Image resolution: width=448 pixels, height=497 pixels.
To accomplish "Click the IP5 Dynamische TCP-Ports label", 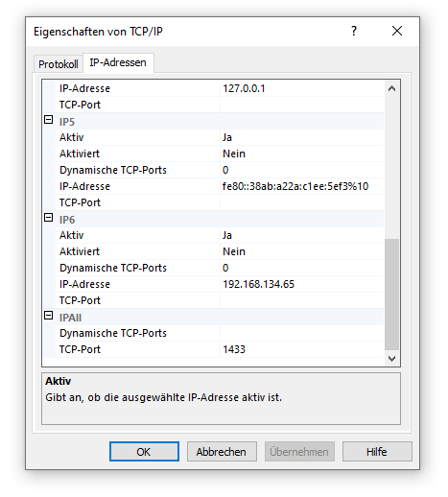I will [113, 170].
